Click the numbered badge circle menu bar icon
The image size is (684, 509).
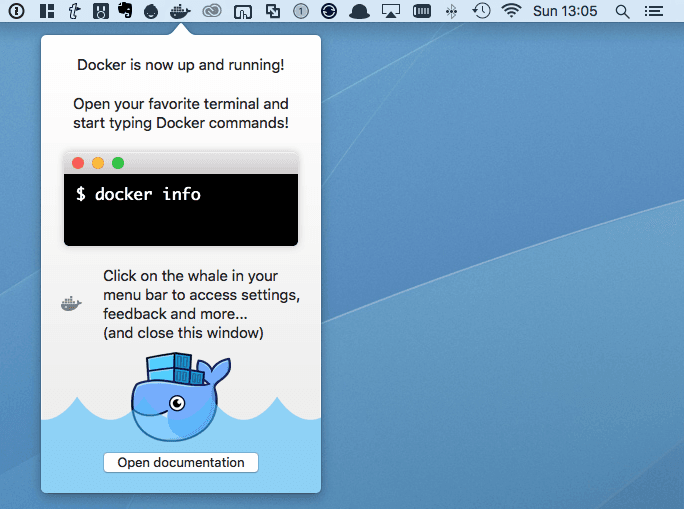(x=301, y=11)
